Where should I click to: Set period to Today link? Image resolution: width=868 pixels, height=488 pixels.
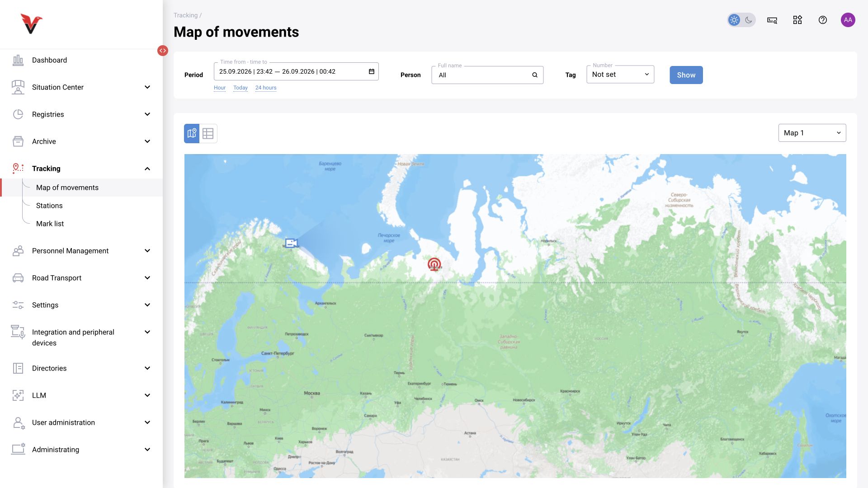tap(241, 88)
